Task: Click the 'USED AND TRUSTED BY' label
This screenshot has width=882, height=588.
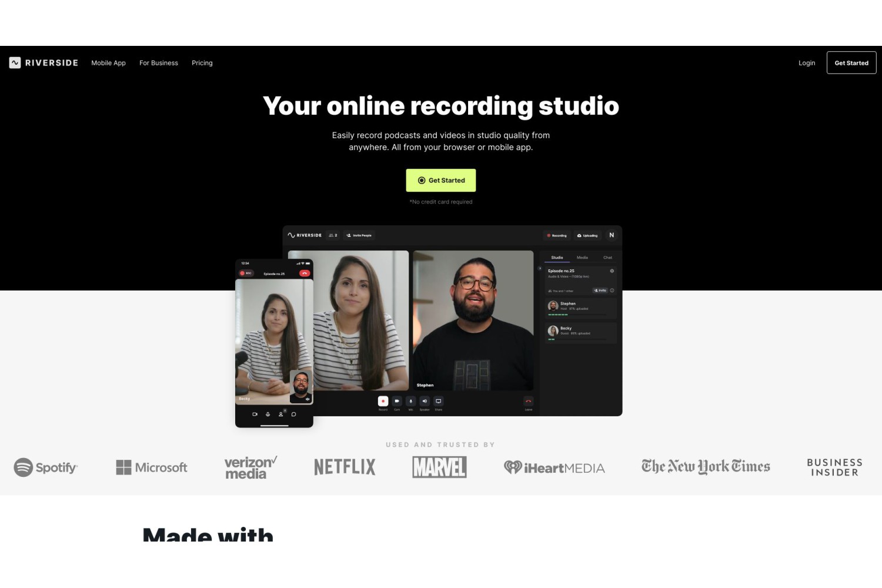Action: click(x=440, y=445)
